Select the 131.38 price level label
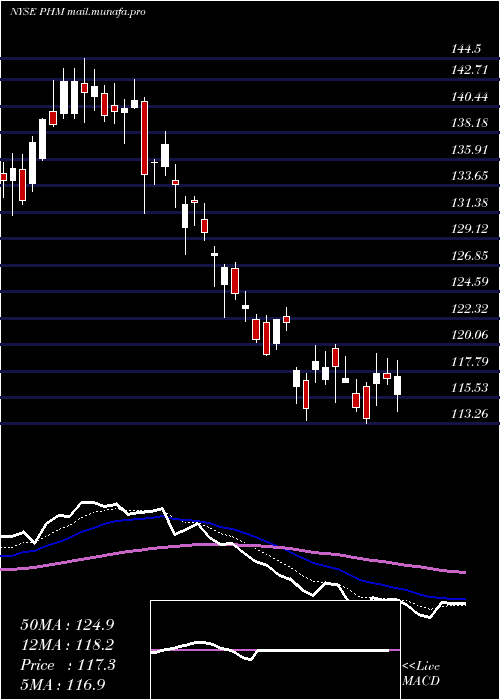This screenshot has width=500, height=700. tap(470, 203)
